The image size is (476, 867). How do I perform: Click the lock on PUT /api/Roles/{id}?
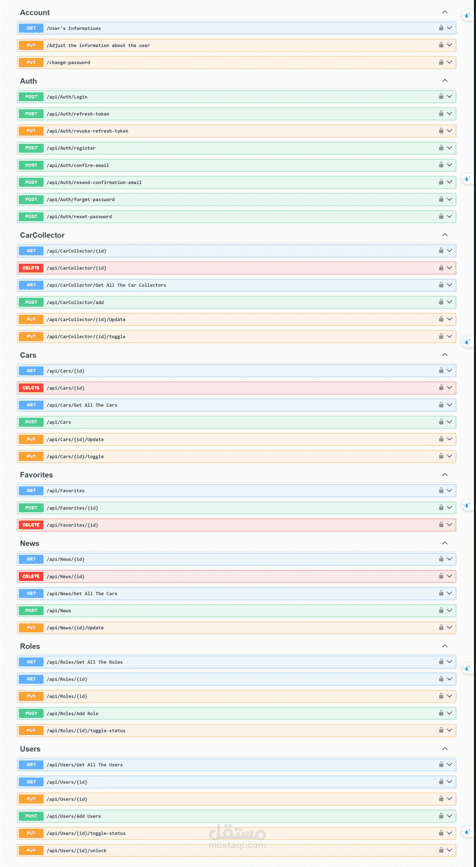click(x=441, y=696)
